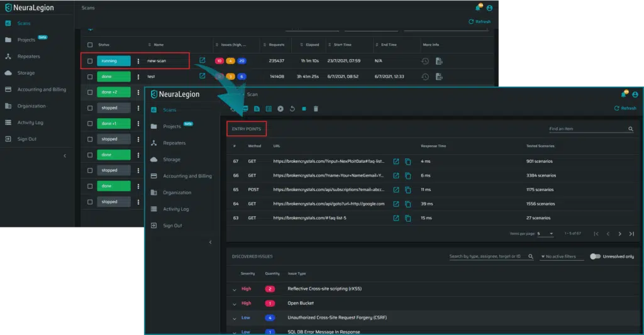Collapse the sidebar in the back Scans window
644x335 pixels.
point(65,156)
